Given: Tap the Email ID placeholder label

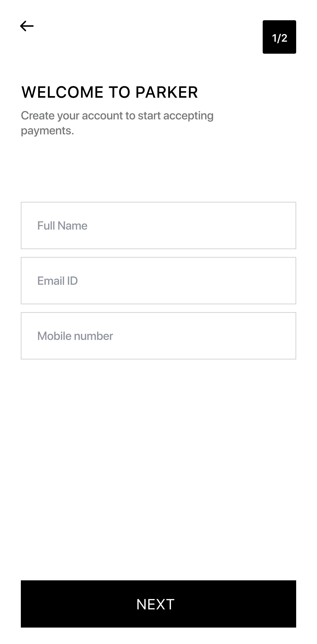Looking at the screenshot, I should coord(58,281).
